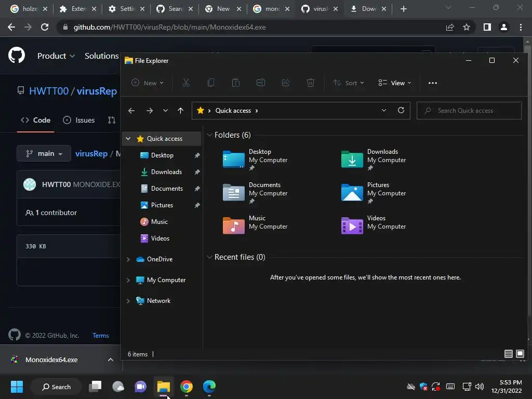Expand the OneDrive tree node
The height and width of the screenshot is (399, 532).
[128, 259]
